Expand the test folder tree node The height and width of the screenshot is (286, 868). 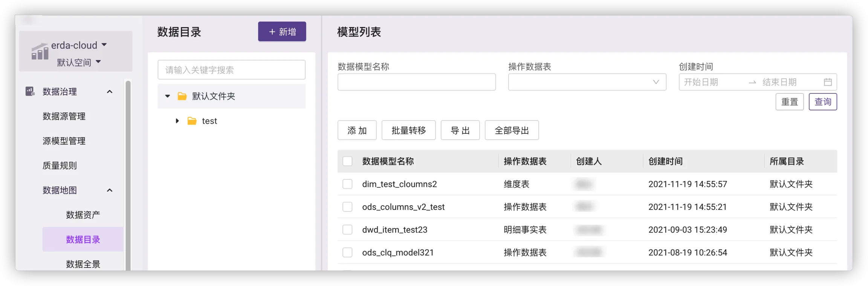click(x=177, y=121)
